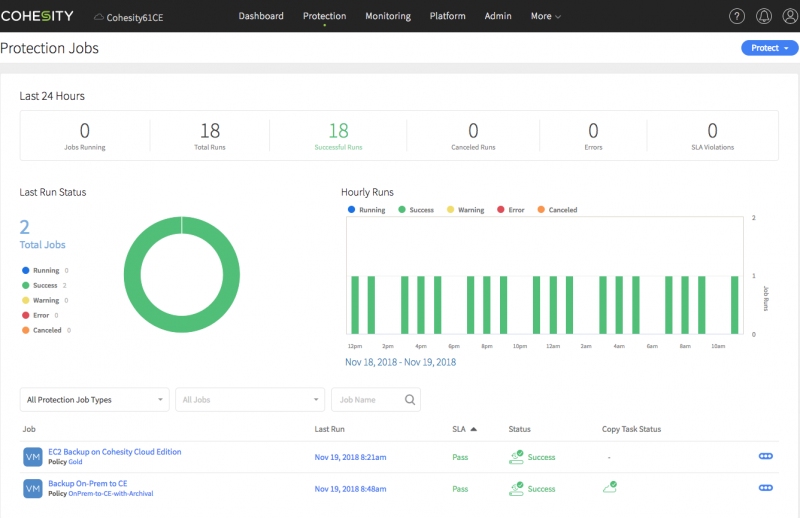Click VM icon for Backup On-Prem to CE

click(33, 488)
